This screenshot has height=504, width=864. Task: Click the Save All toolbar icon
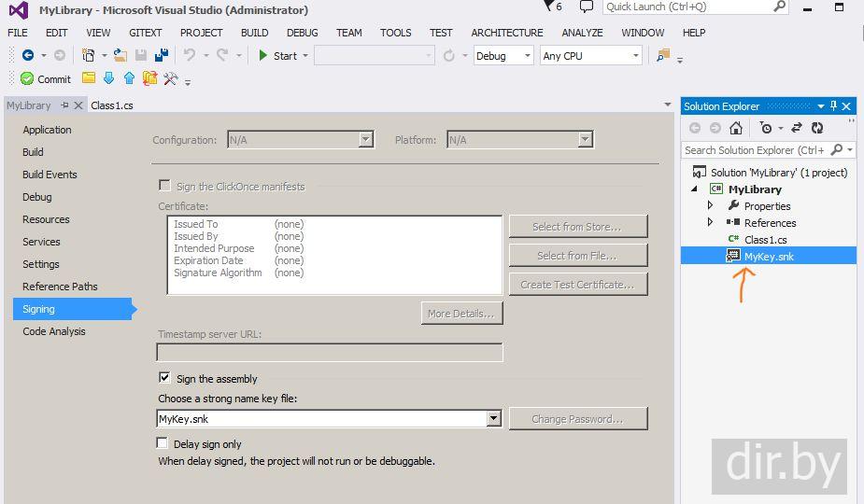point(162,55)
